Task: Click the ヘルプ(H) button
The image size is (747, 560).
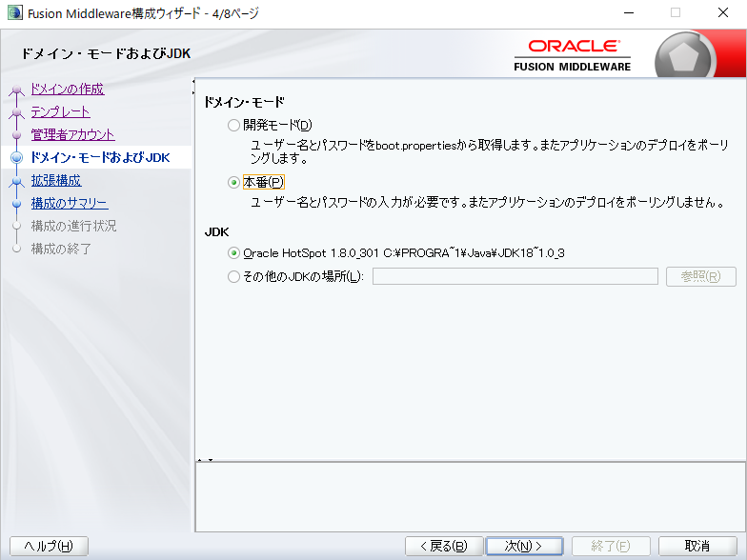Action: [49, 546]
